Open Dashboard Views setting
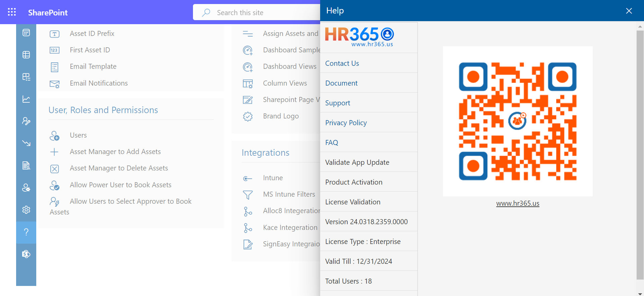Viewport: 644px width, 296px height. [x=290, y=66]
